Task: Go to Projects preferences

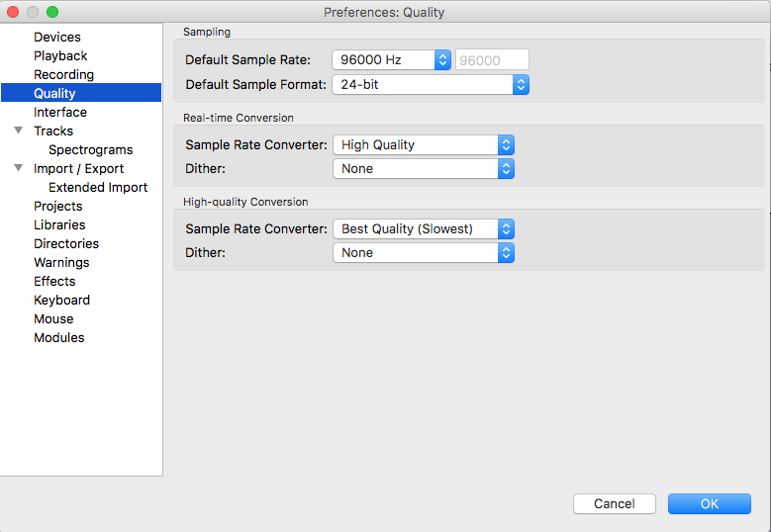Action: pos(58,206)
